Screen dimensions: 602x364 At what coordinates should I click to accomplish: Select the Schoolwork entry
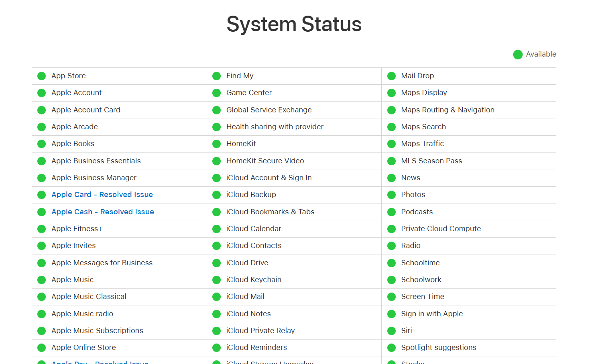(x=421, y=280)
